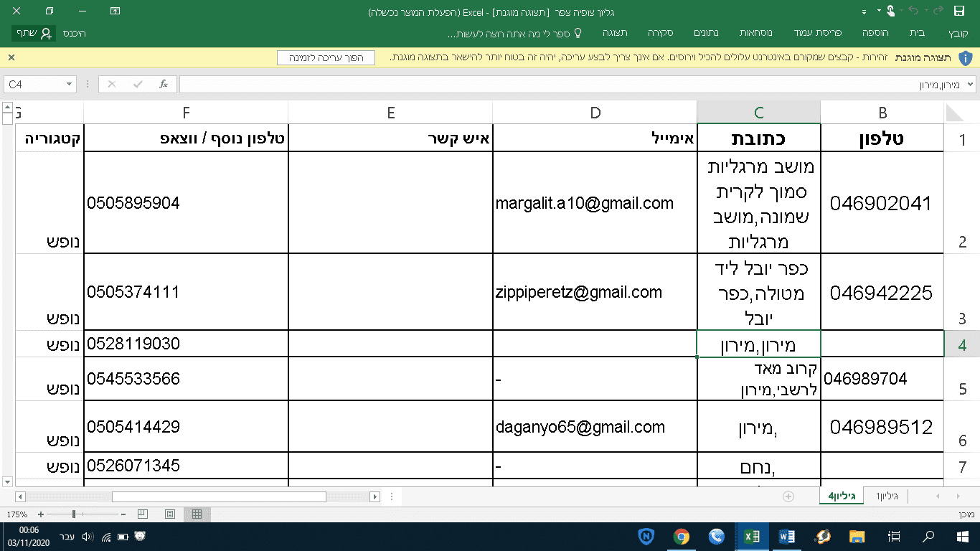The image size is (980, 551).
Task: Close the Protected View warning bar
Action: tap(11, 57)
